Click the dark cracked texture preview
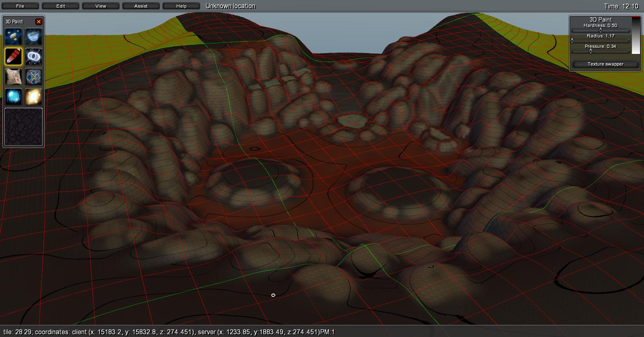The image size is (644, 337). tap(23, 127)
